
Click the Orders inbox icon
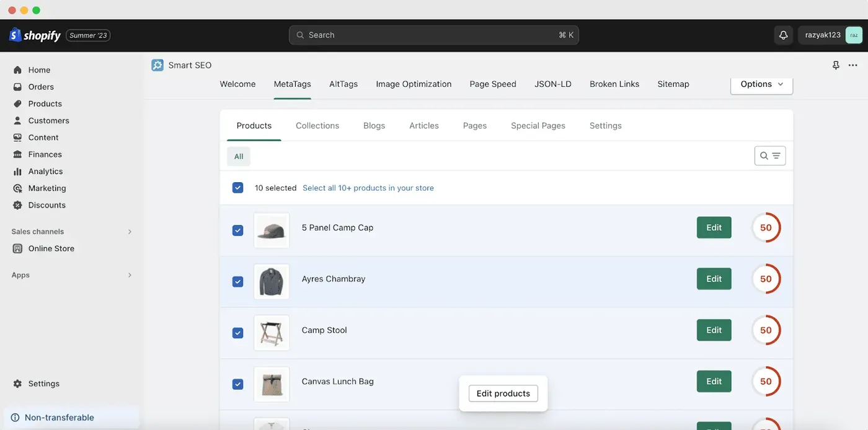(x=17, y=87)
